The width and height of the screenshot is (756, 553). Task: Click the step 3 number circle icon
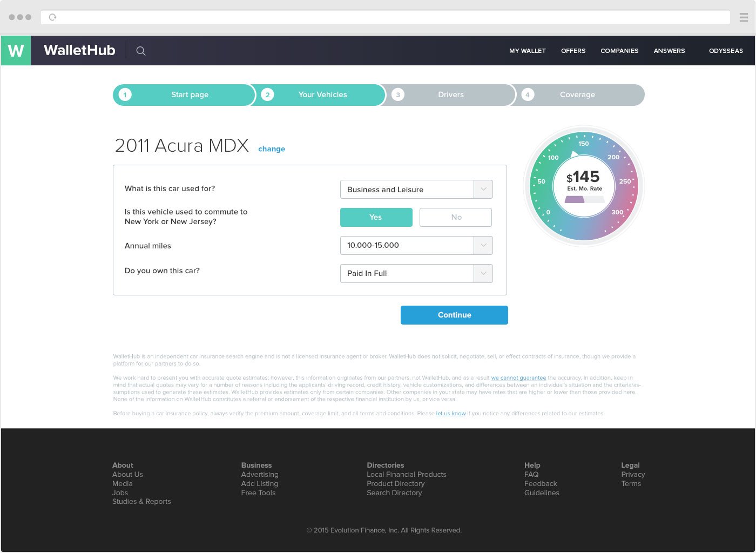[398, 95]
